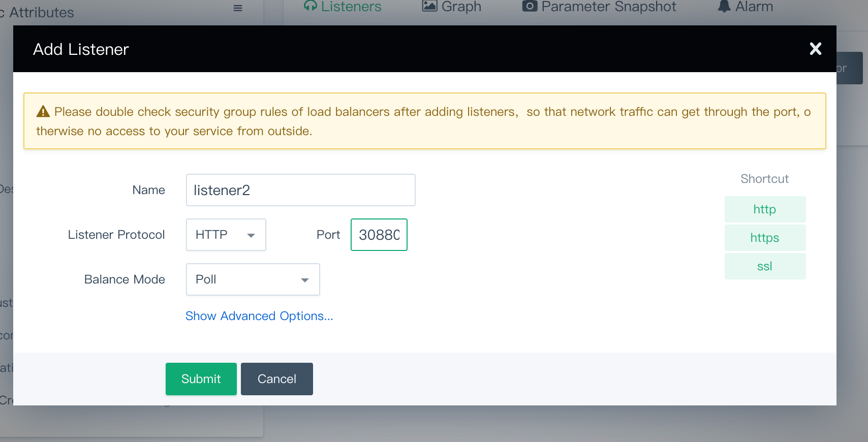Focus the Name field containing listener2
The height and width of the screenshot is (442, 868).
point(300,190)
